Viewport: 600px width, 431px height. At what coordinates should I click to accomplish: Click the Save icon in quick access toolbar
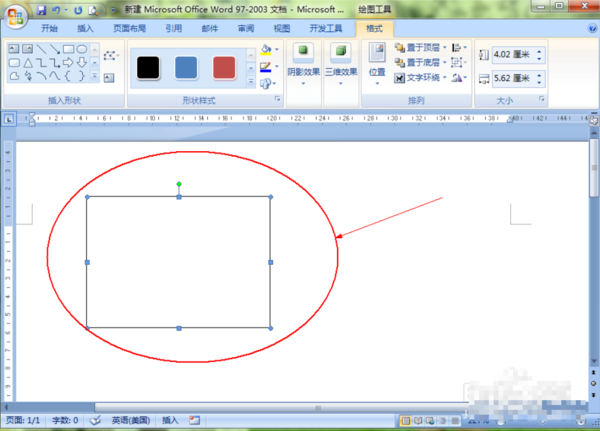point(41,10)
